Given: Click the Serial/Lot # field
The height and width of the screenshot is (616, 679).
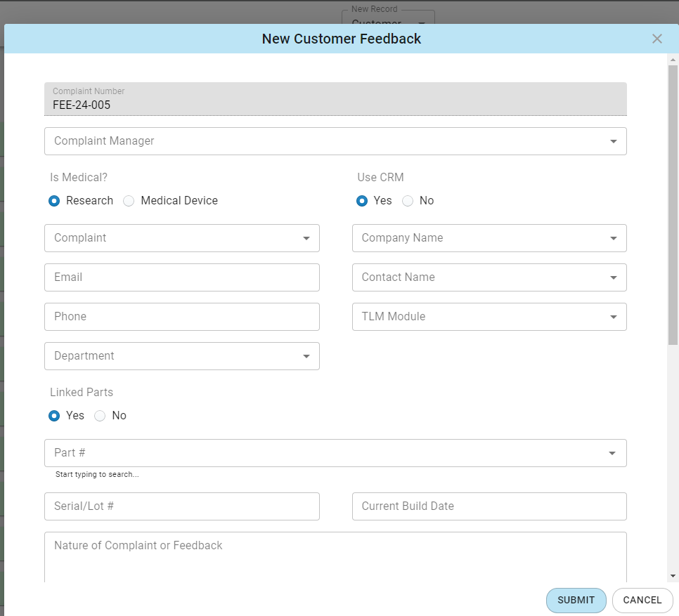Looking at the screenshot, I should (181, 506).
